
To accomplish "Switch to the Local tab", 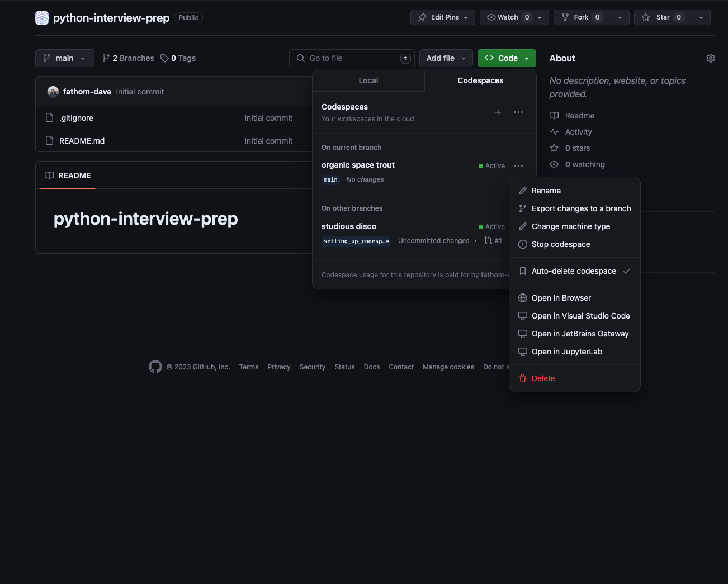I will point(368,80).
